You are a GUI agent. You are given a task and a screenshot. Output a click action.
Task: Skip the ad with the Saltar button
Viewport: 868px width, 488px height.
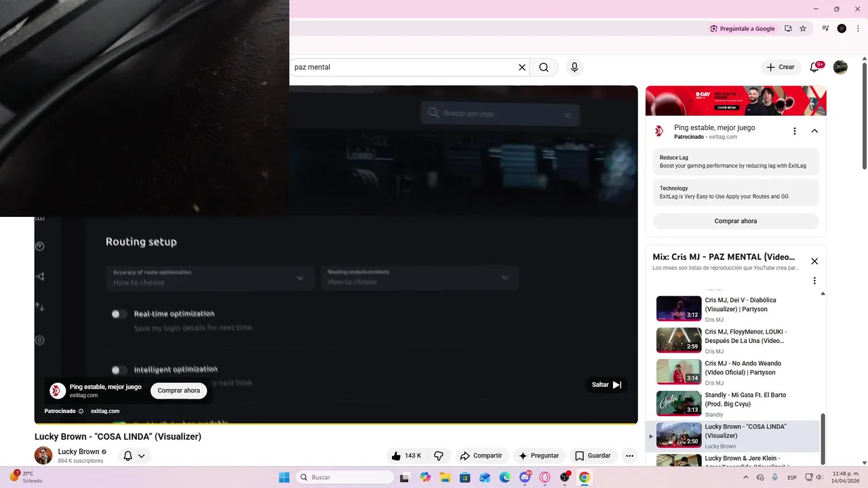(606, 384)
